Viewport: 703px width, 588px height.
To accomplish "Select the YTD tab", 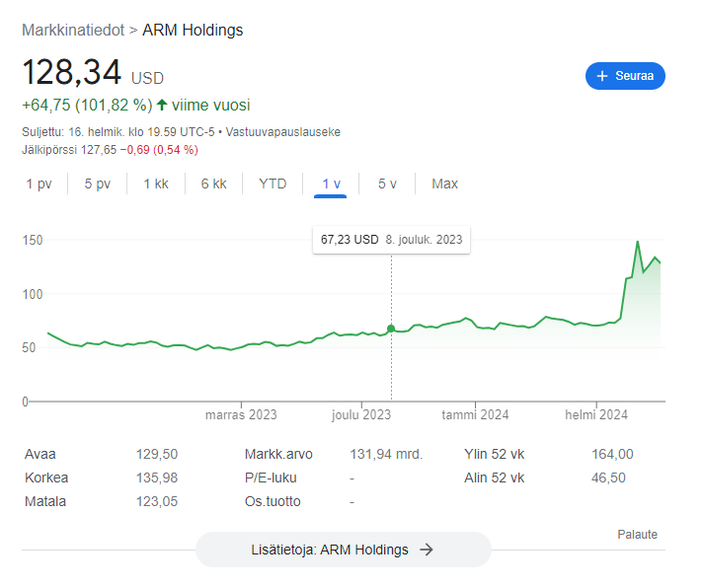I will 273,184.
